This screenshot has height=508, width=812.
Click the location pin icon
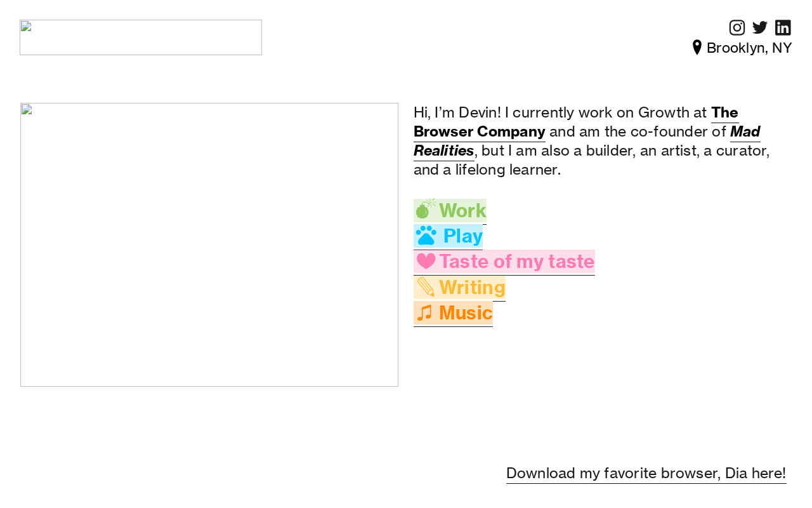click(x=697, y=48)
